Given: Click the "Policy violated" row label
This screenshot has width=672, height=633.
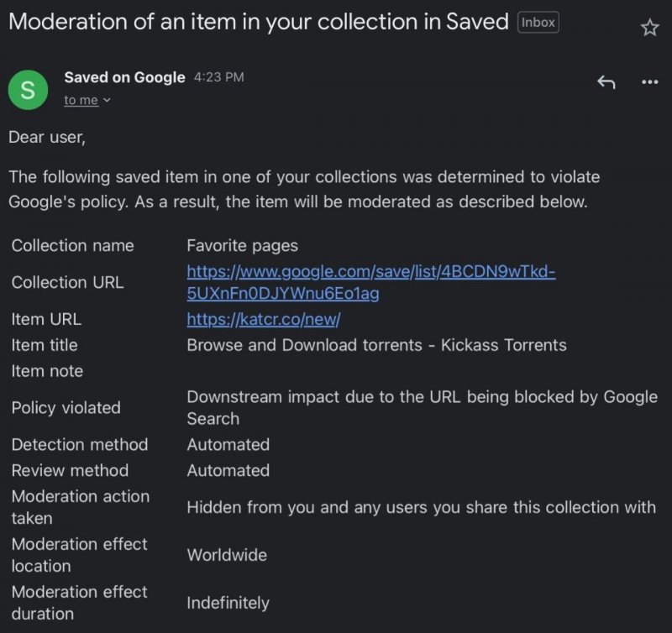Looking at the screenshot, I should coord(66,408).
